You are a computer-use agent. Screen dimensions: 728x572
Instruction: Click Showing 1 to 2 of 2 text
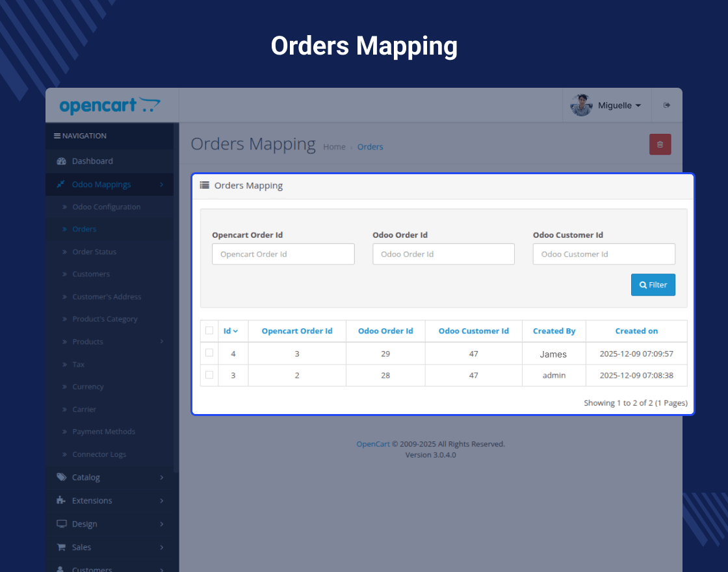click(x=636, y=403)
